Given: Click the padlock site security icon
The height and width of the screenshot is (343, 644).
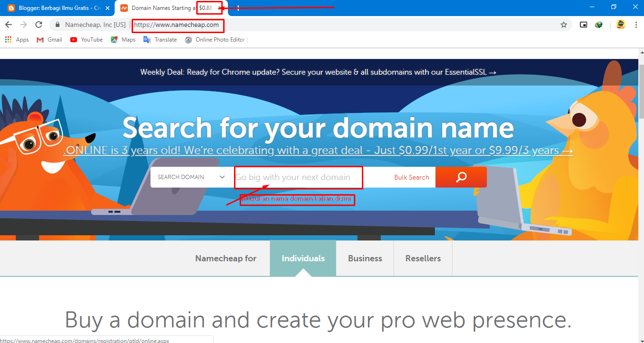Looking at the screenshot, I should 58,25.
